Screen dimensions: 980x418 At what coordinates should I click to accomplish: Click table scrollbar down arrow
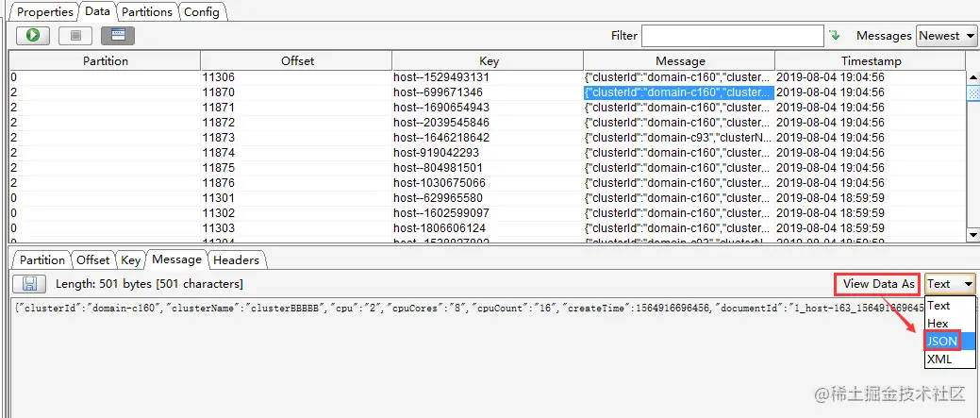972,234
